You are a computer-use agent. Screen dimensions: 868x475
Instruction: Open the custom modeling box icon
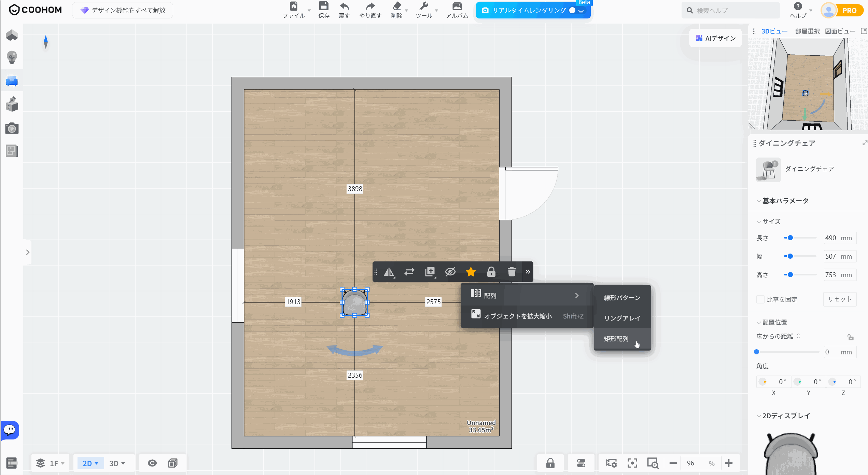coord(12,104)
